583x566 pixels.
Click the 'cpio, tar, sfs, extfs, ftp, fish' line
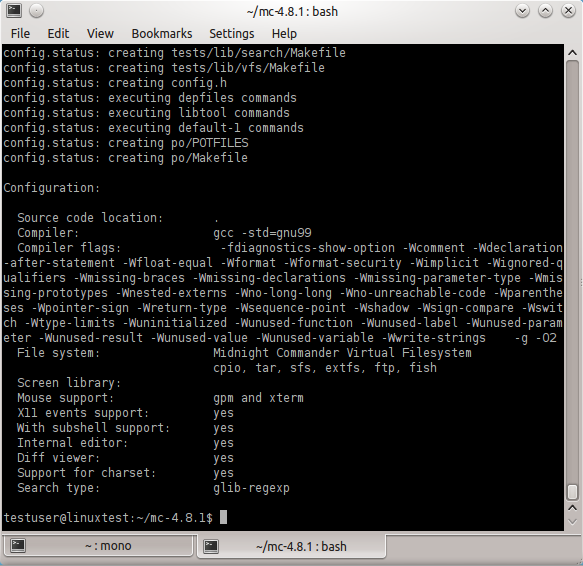click(325, 368)
